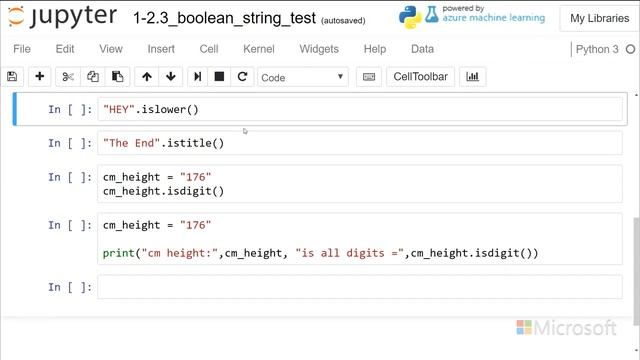Open the File menu

(22, 49)
